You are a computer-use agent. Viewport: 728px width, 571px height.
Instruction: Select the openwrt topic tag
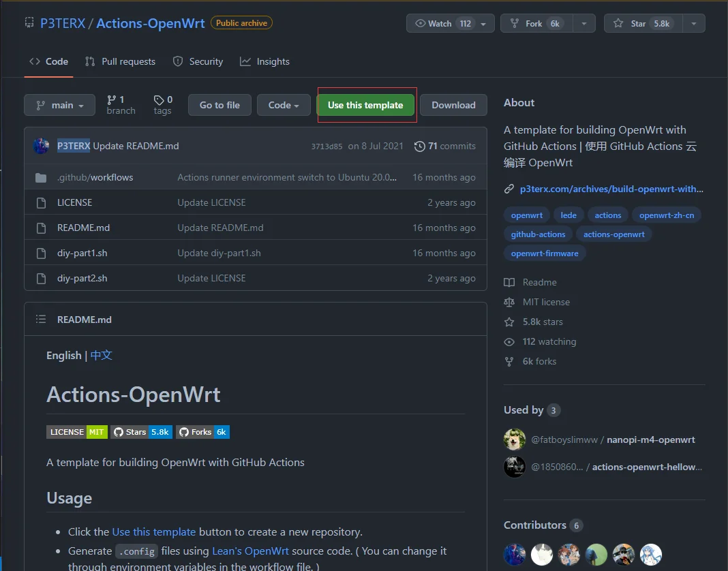527,215
